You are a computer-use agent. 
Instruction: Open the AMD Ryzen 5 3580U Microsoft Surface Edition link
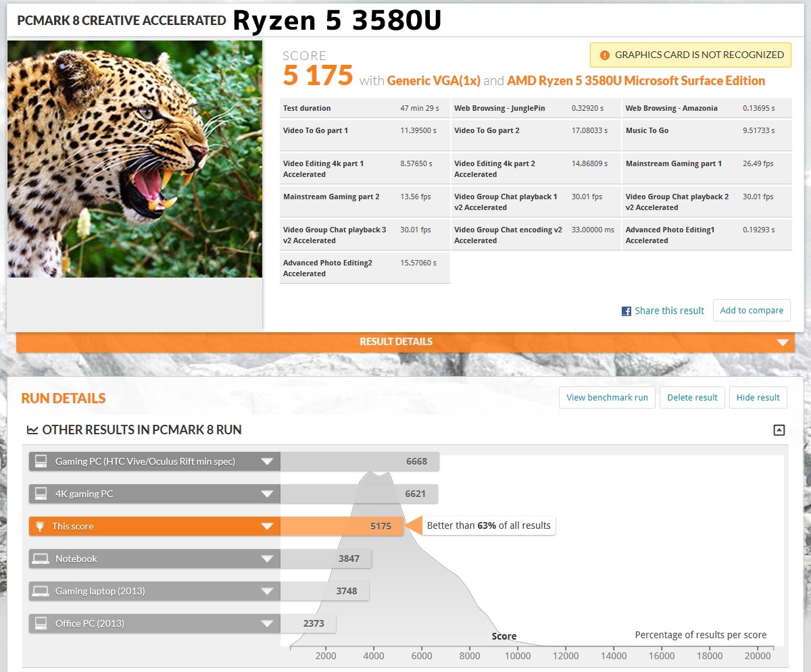[x=636, y=81]
